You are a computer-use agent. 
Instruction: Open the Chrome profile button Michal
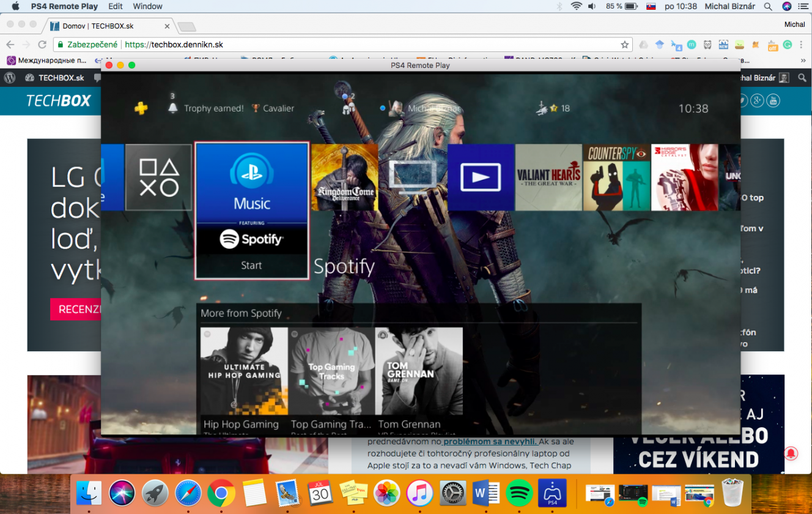795,24
